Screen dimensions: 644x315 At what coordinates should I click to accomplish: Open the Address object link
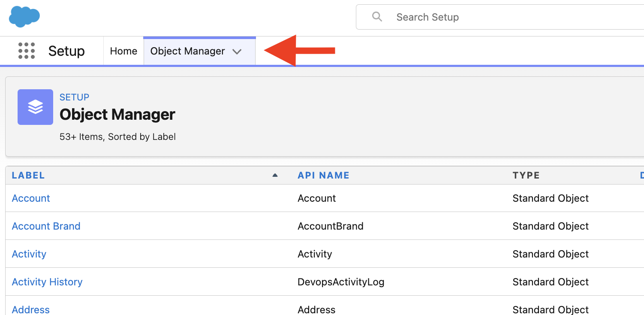(x=31, y=310)
